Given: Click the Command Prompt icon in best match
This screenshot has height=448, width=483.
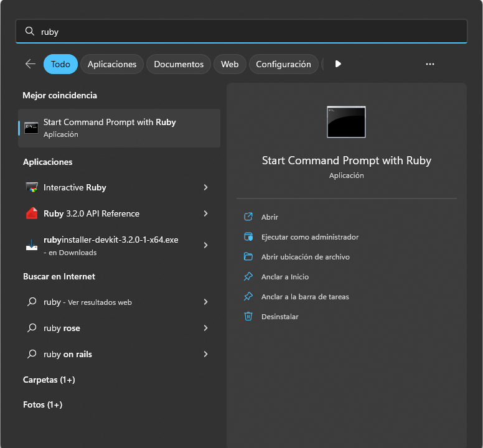Looking at the screenshot, I should click(31, 128).
